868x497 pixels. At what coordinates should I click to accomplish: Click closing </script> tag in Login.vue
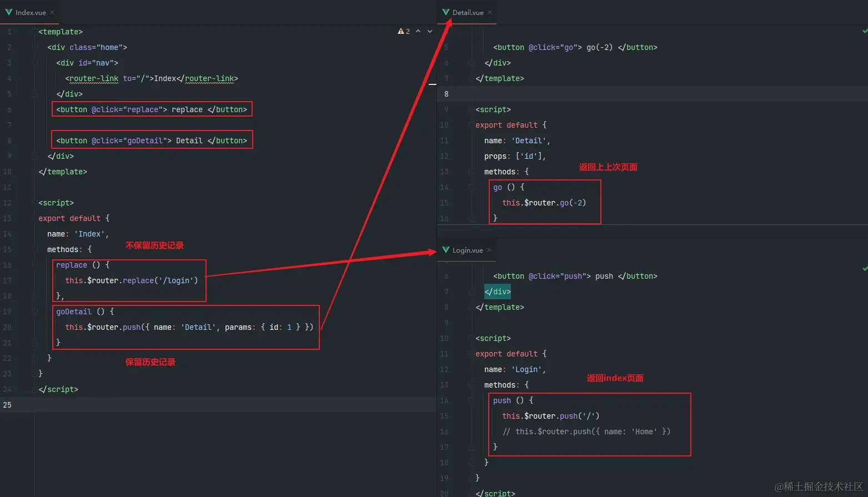click(495, 493)
